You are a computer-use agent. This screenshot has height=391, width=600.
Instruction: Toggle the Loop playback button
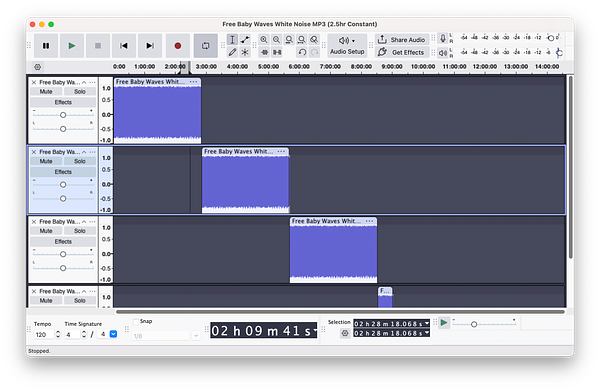[x=205, y=46]
